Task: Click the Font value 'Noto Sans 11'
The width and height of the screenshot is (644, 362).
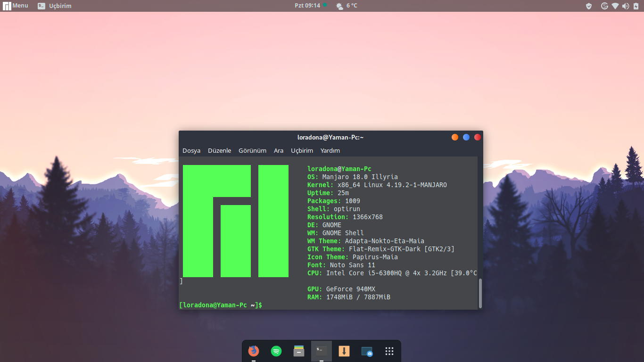Action: [353, 265]
